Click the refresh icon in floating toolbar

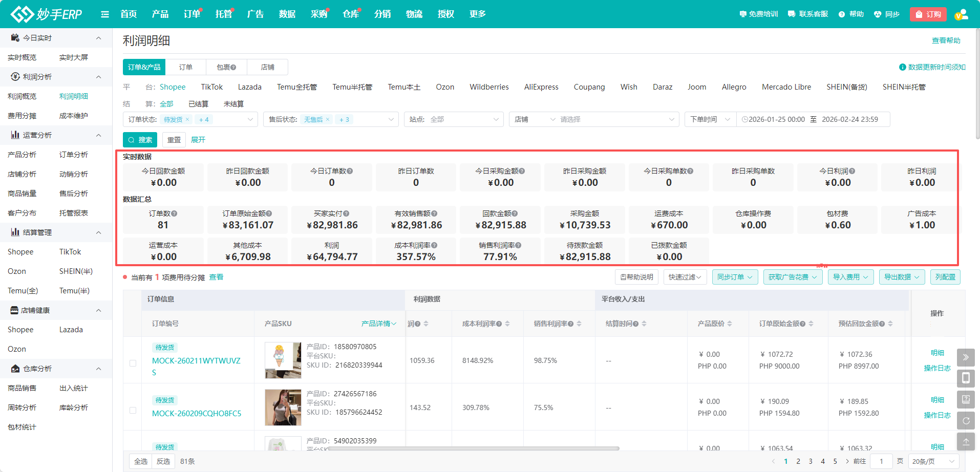click(966, 421)
